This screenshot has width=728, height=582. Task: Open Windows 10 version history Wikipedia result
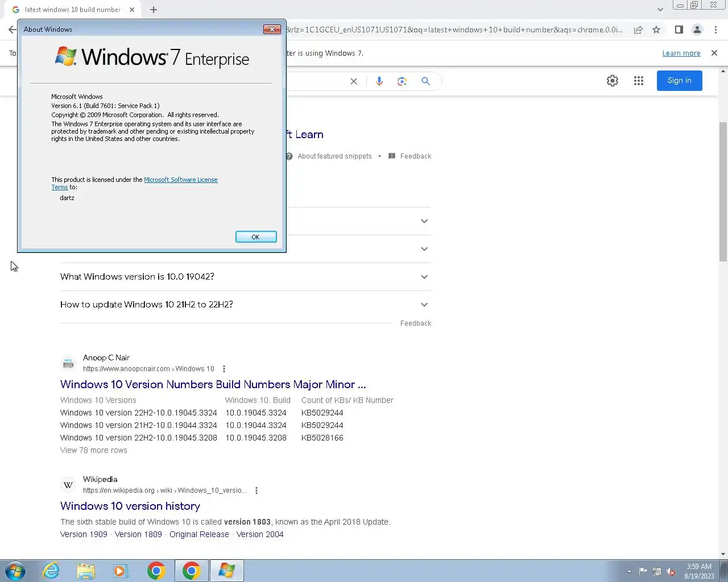point(130,506)
